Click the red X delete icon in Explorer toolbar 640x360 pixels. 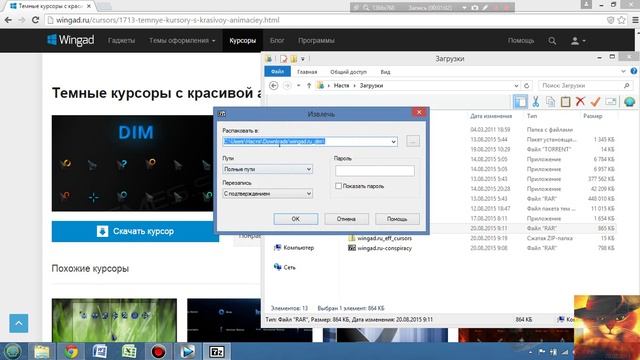click(x=580, y=102)
